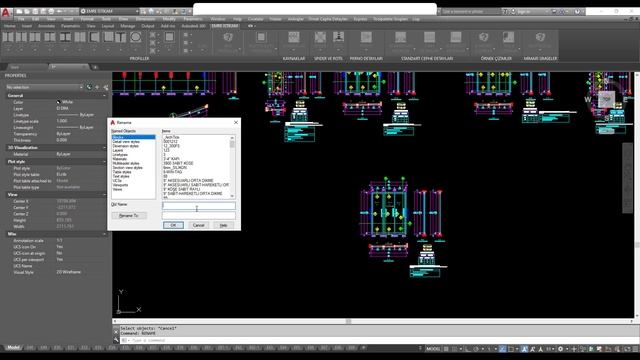
Task: Click the title bar search box
Action: (471, 11)
